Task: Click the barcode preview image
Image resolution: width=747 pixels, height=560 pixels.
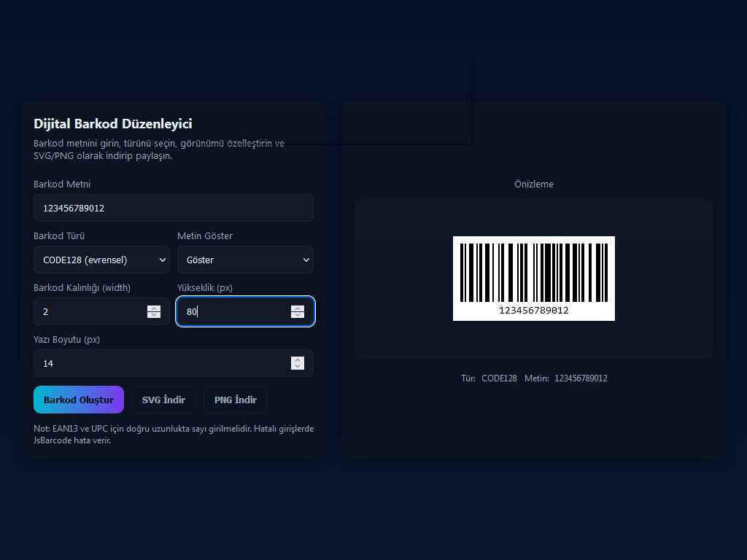Action: coord(533,278)
